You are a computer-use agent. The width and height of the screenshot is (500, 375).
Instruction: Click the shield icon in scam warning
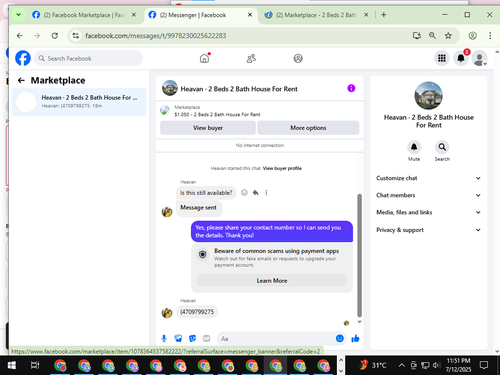(x=203, y=255)
